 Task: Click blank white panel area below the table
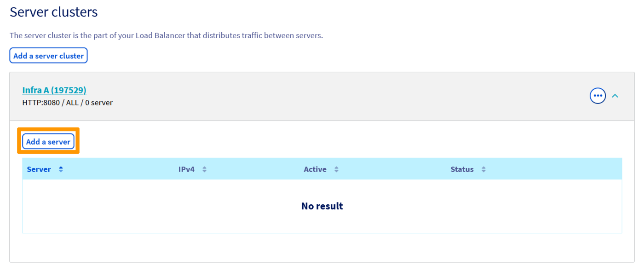pyautogui.click(x=322, y=248)
